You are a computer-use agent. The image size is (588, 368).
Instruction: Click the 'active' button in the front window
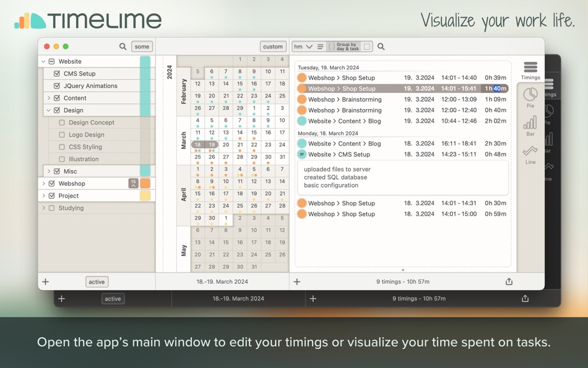coord(97,282)
